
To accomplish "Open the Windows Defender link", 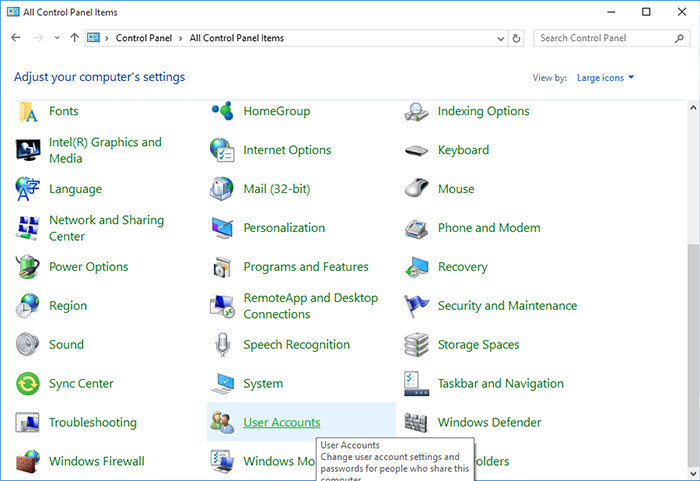I will [x=489, y=422].
